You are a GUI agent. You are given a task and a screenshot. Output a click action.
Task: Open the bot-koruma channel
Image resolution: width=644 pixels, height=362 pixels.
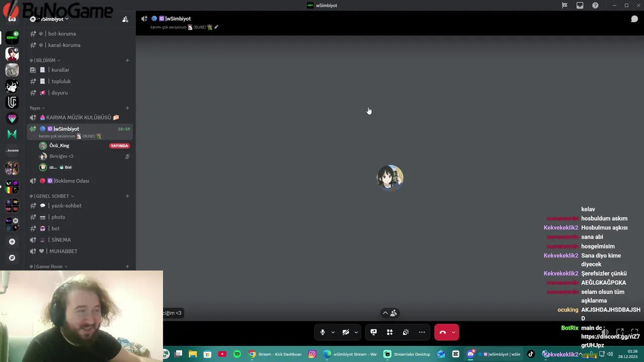(80, 34)
